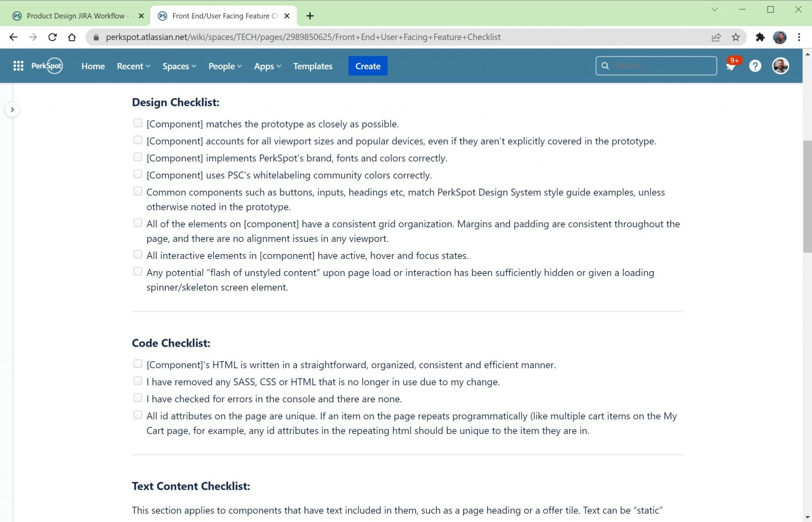Go to the Home link

[93, 66]
